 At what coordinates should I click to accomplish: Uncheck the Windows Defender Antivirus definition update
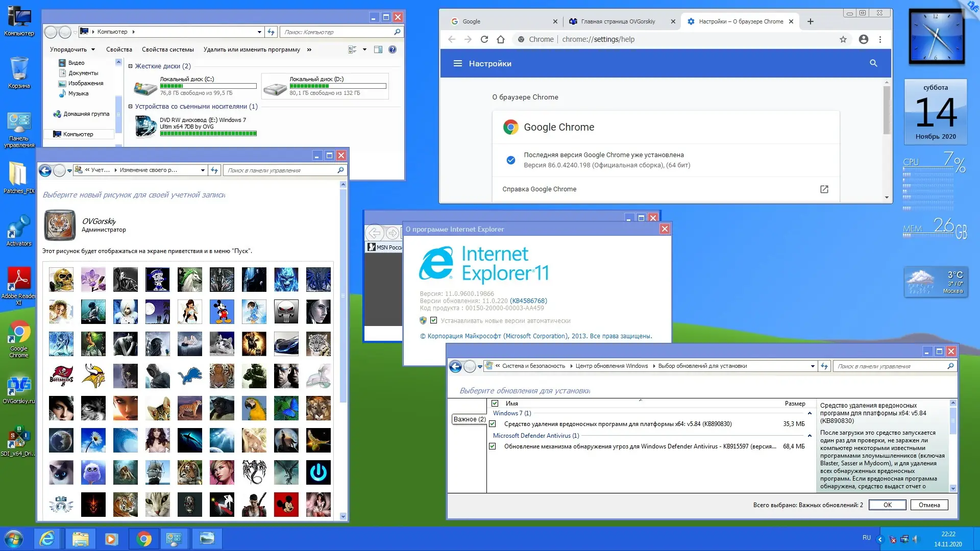pos(493,446)
